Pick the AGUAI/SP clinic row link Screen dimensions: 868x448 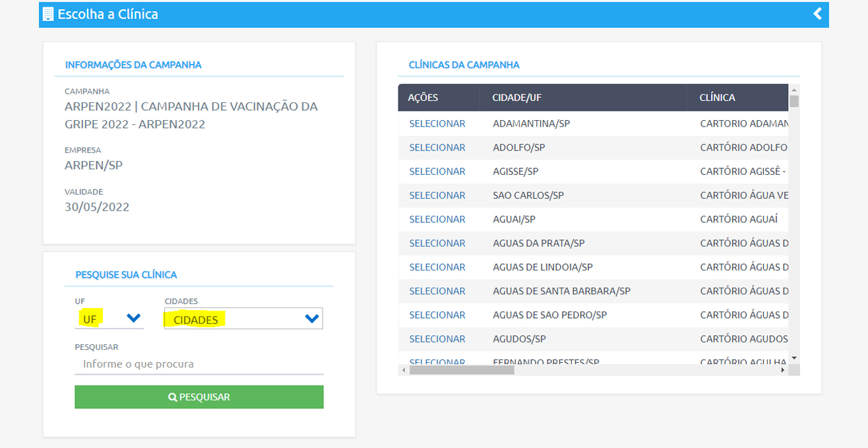pyautogui.click(x=437, y=219)
